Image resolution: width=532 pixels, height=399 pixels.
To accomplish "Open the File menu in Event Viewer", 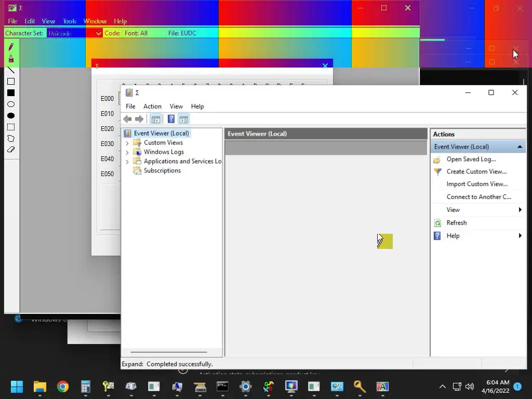I will coord(130,106).
